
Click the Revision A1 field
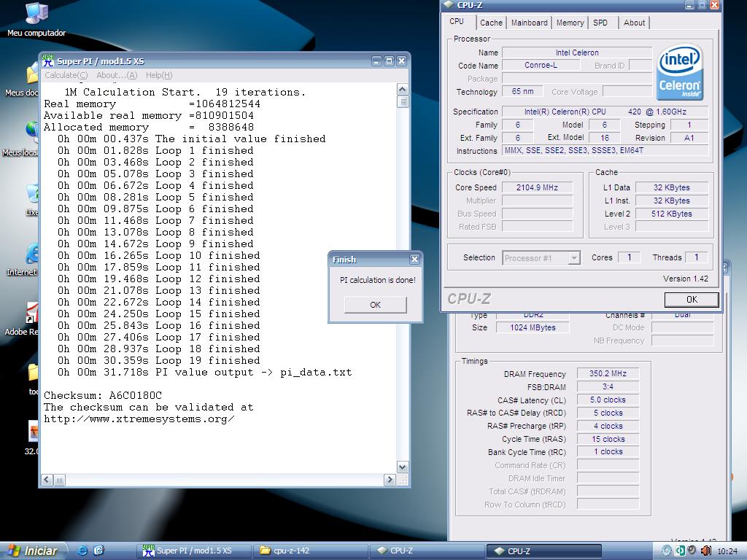[x=689, y=138]
